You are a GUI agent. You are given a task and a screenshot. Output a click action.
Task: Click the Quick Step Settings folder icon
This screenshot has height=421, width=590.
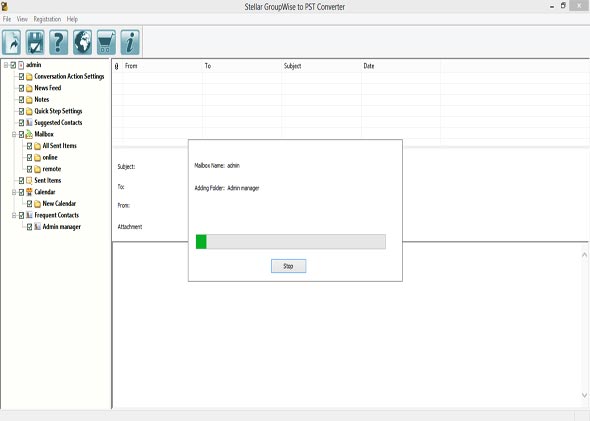click(29, 111)
